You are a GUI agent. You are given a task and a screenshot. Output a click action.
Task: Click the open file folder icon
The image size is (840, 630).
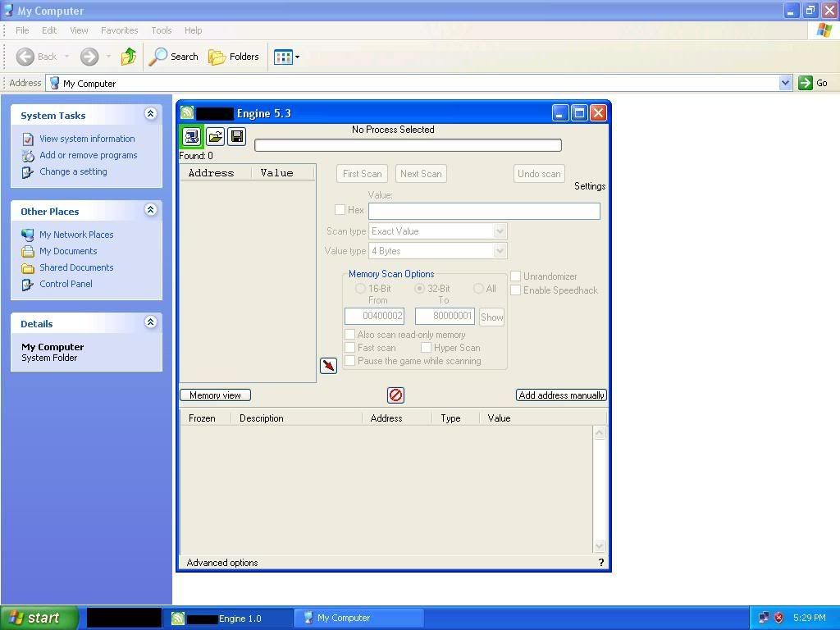tap(215, 136)
